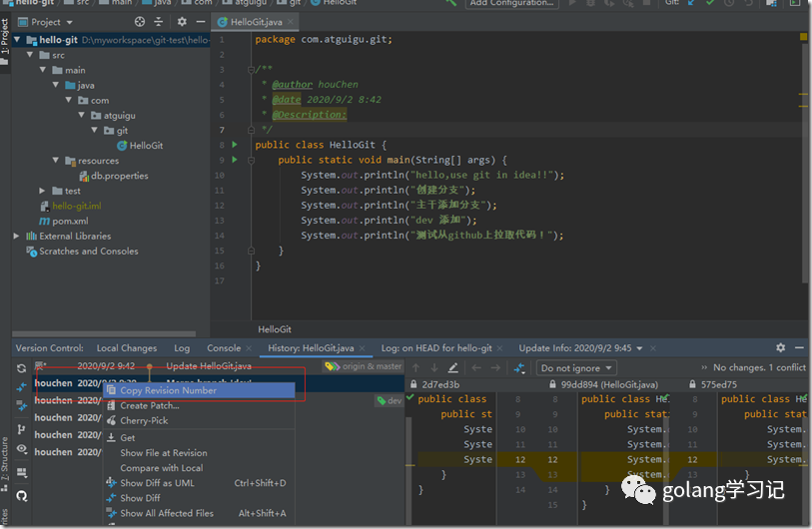Choose Copy Revision Number
812x529 pixels.
tap(200, 390)
